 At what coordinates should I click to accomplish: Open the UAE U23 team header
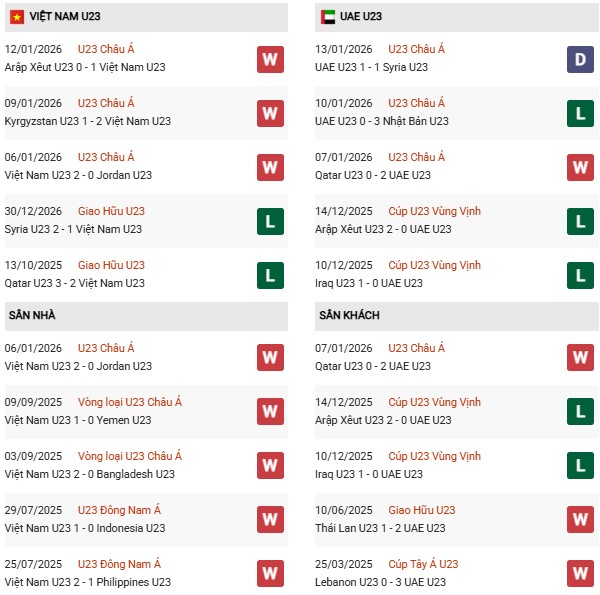360,17
